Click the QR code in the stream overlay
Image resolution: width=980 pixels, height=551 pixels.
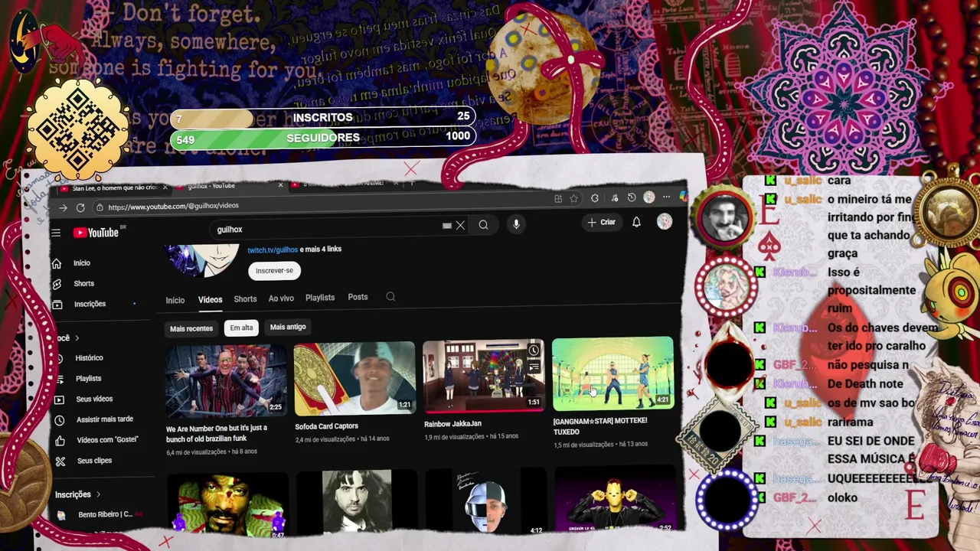tap(77, 129)
